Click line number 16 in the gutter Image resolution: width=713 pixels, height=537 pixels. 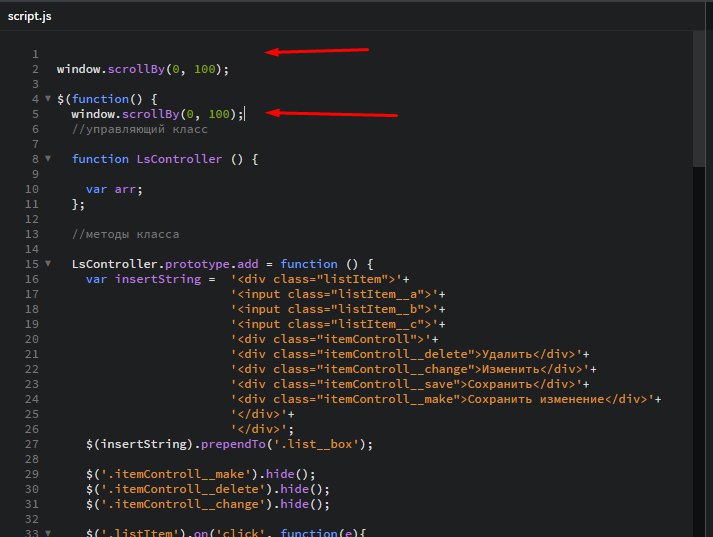(x=32, y=279)
